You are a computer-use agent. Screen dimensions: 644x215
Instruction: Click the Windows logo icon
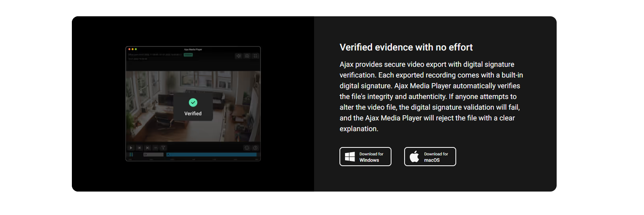pyautogui.click(x=350, y=157)
